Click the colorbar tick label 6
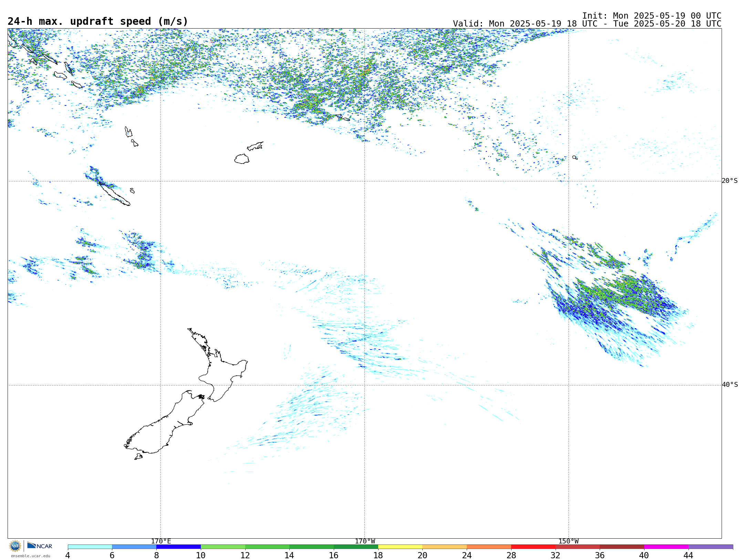This screenshot has width=744, height=560. point(112,555)
